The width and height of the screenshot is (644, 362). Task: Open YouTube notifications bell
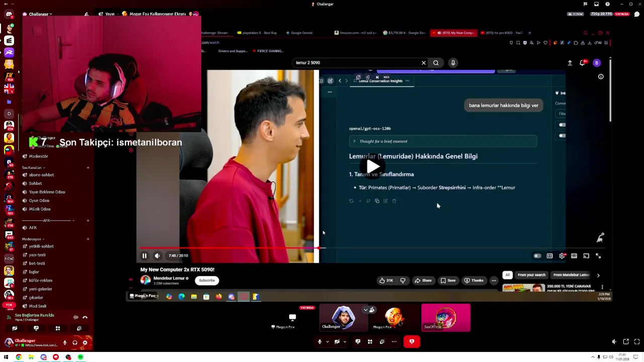[x=583, y=63]
